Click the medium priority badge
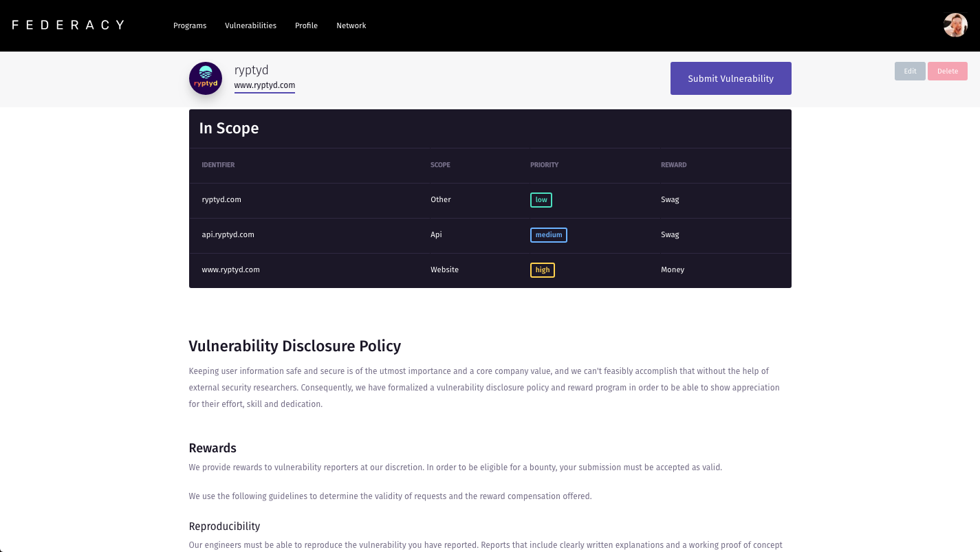980x552 pixels. (x=549, y=235)
